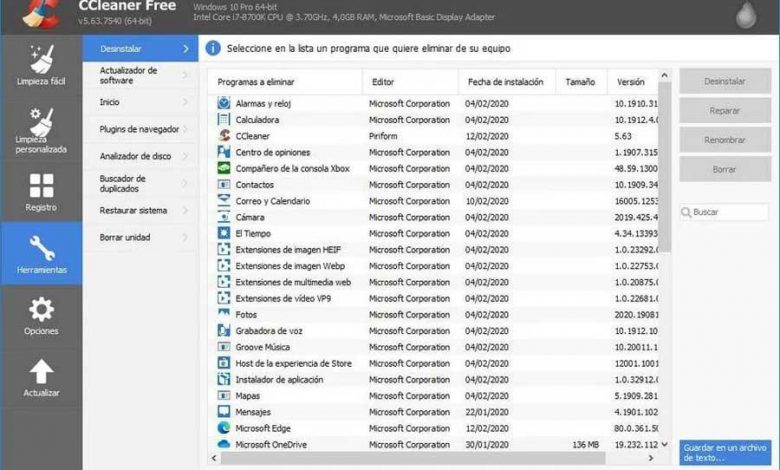The height and width of the screenshot is (470, 780).
Task: Select Compañero de la consola Xbox icon
Action: [x=224, y=168]
